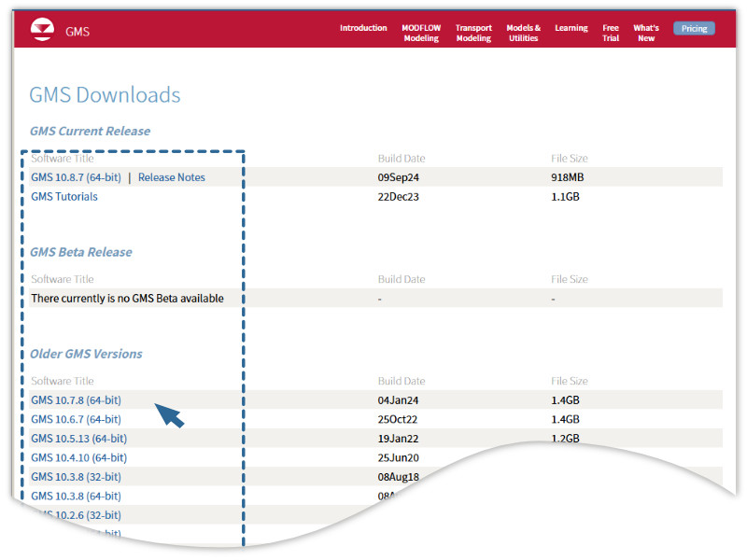The image size is (747, 560).
Task: Select File Size header in Beta Release table
Action: (x=570, y=279)
